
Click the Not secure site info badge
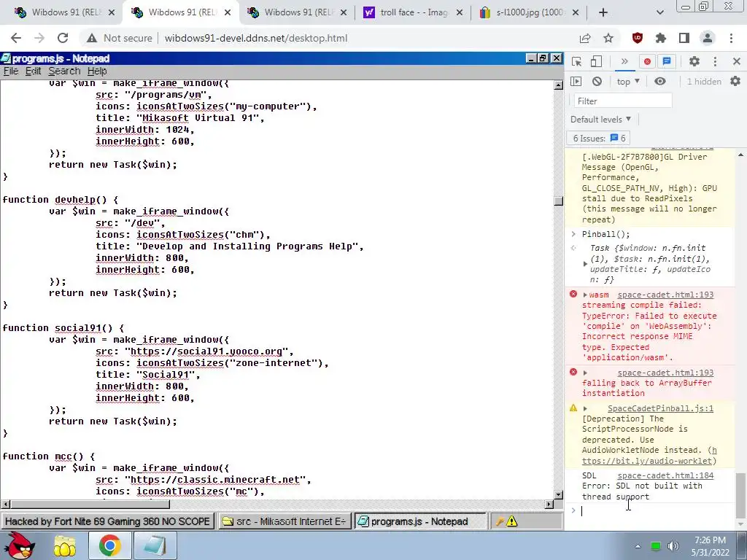point(120,38)
